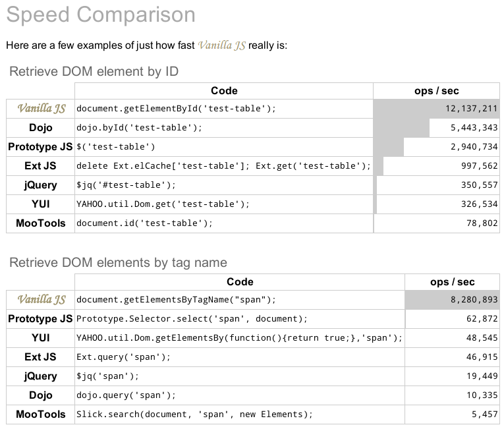Select the YAHOO.util.Dom.get code cell
Image resolution: width=504 pixels, height=429 pixels.
[224, 204]
